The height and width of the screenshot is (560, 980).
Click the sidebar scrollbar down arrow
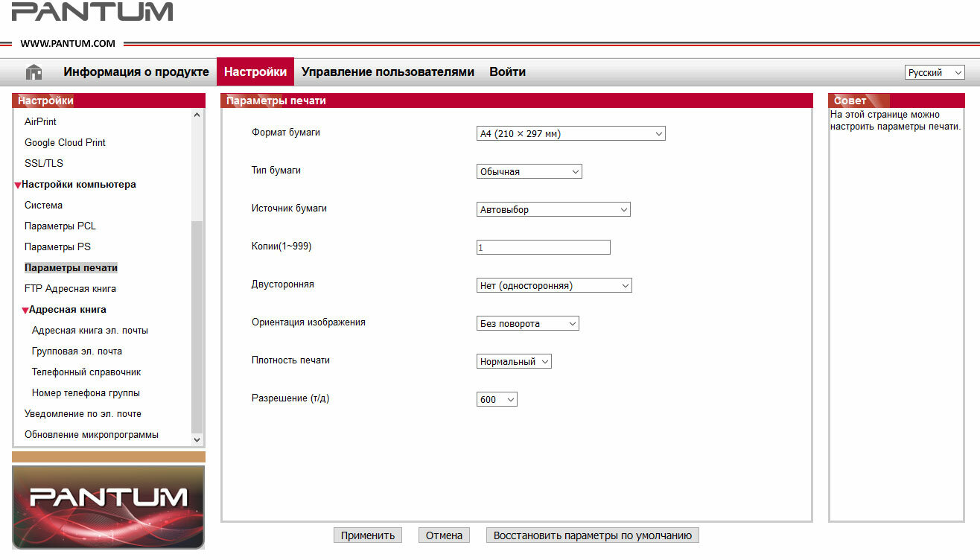click(197, 440)
